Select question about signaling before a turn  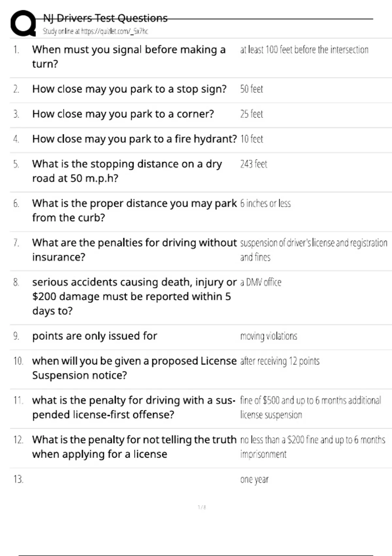129,57
